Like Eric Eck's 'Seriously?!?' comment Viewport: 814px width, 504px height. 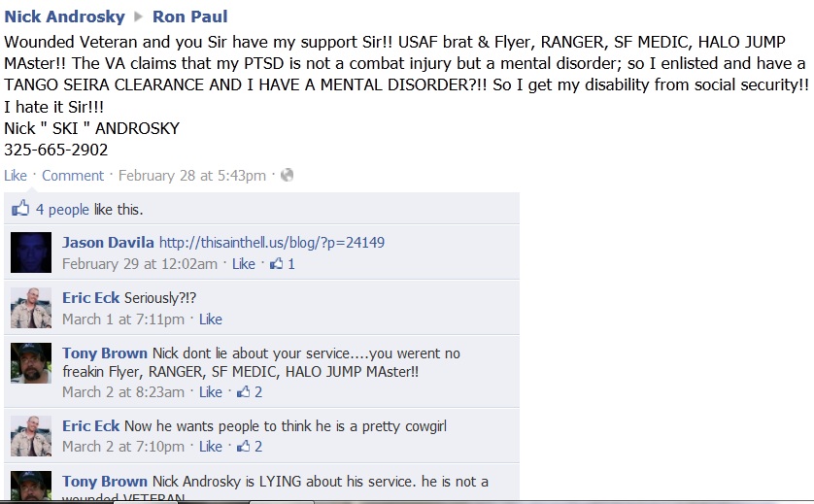[x=211, y=319]
